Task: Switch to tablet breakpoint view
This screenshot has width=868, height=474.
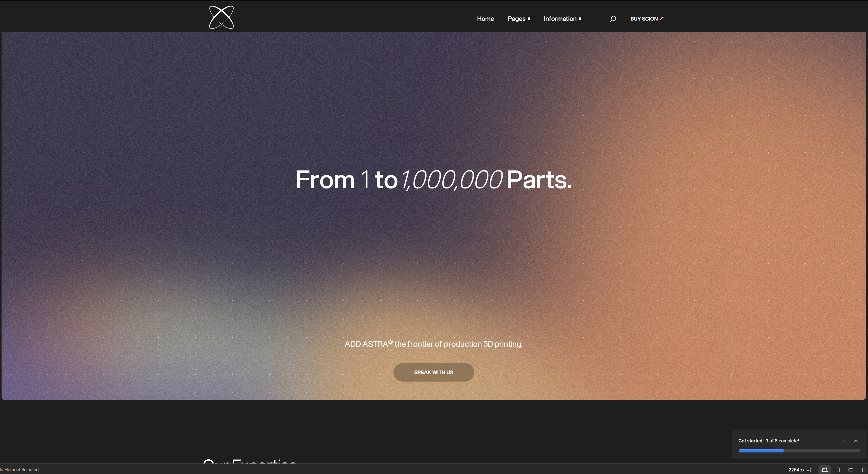Action: click(838, 470)
